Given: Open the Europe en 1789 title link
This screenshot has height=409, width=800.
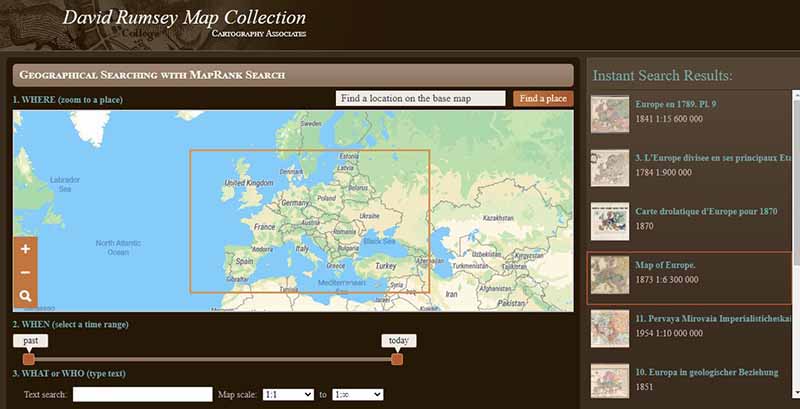Looking at the screenshot, I should (x=676, y=104).
